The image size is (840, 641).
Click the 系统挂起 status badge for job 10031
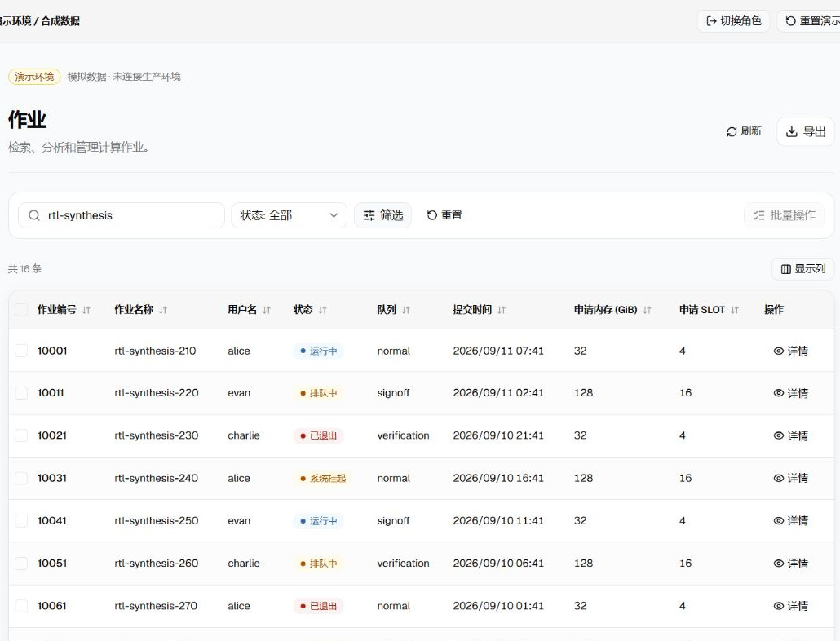coord(322,478)
